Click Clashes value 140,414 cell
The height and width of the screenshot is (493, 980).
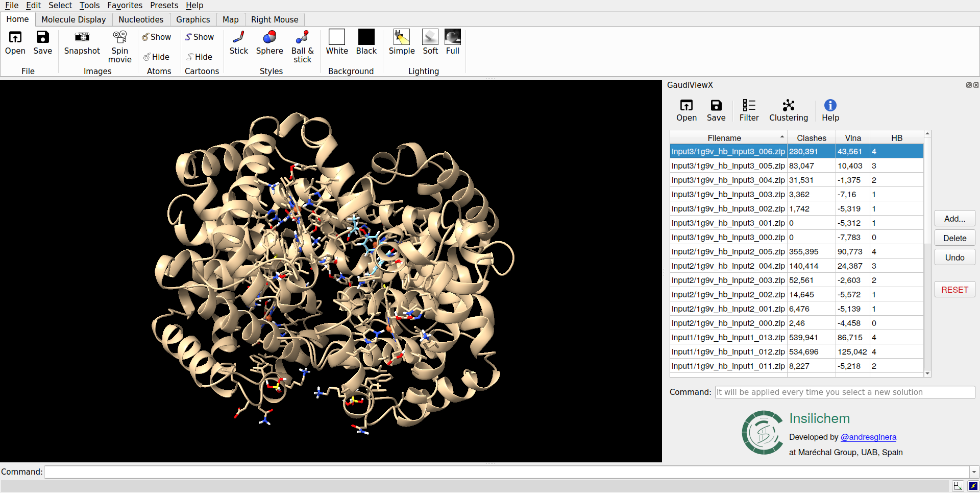point(811,266)
